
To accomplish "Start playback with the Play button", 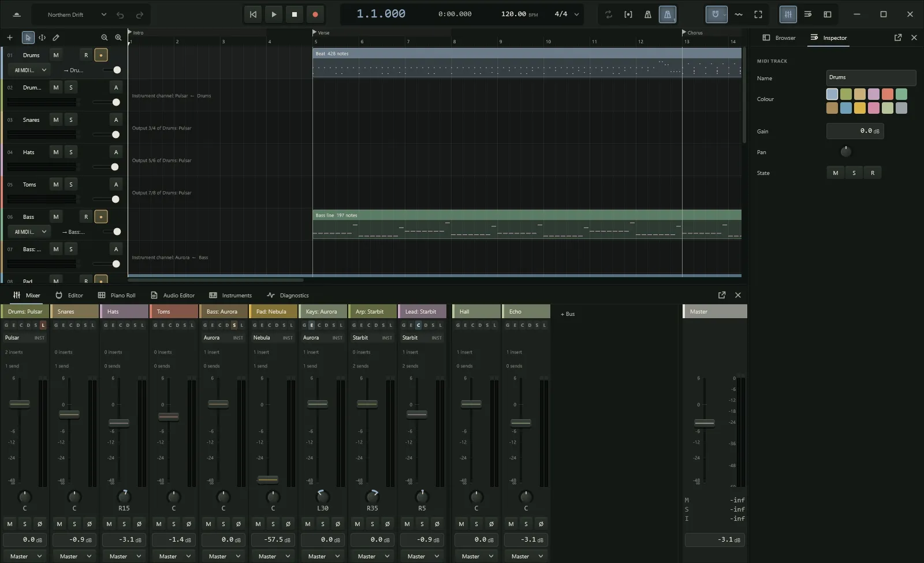I will pyautogui.click(x=274, y=14).
